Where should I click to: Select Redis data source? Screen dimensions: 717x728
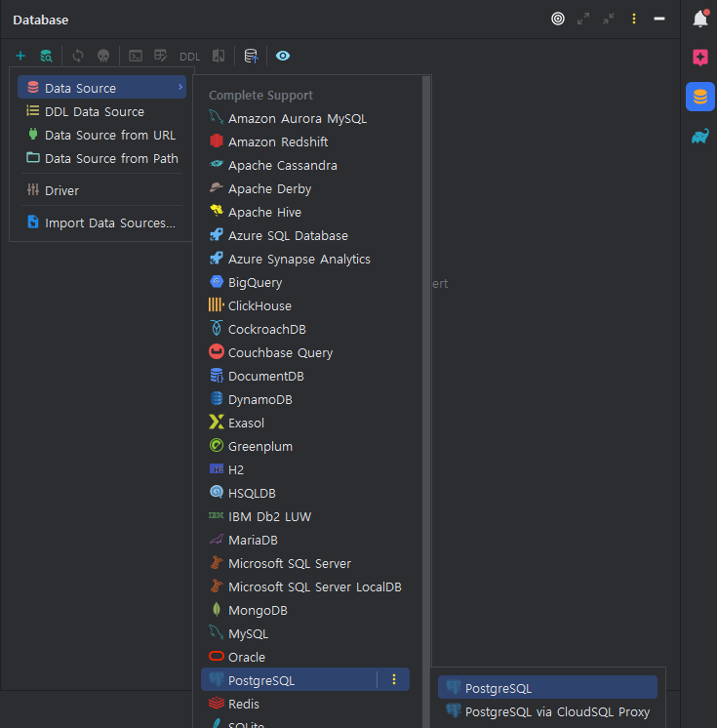pos(305,704)
